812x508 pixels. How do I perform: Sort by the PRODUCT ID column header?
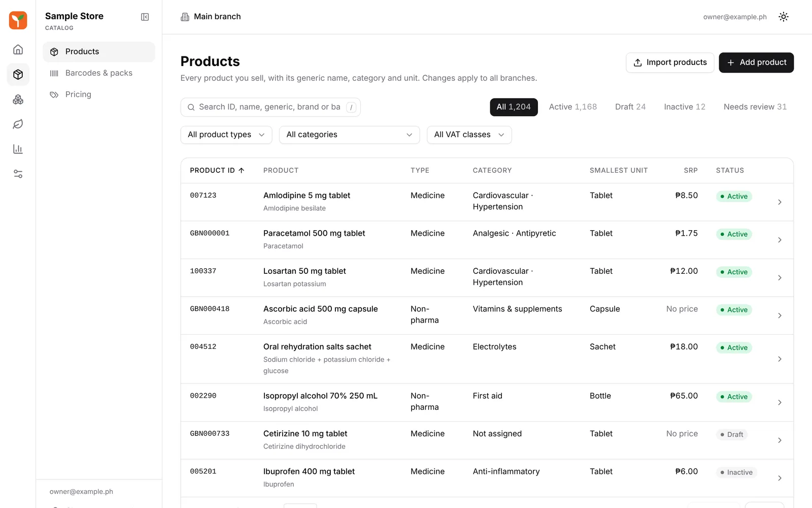coord(217,170)
